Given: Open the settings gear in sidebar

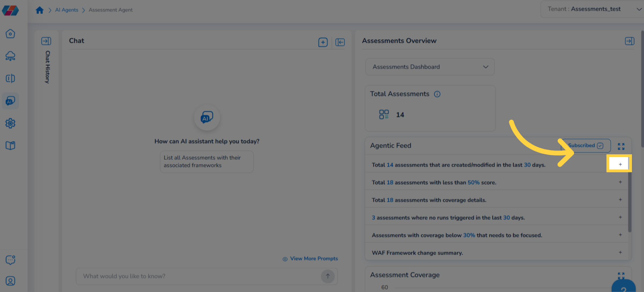Looking at the screenshot, I should [x=10, y=123].
